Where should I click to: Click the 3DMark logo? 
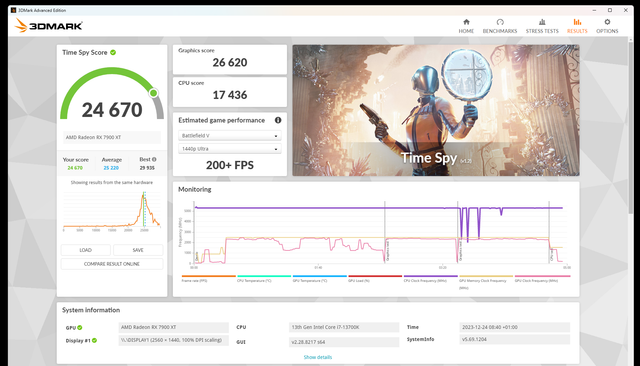(49, 26)
